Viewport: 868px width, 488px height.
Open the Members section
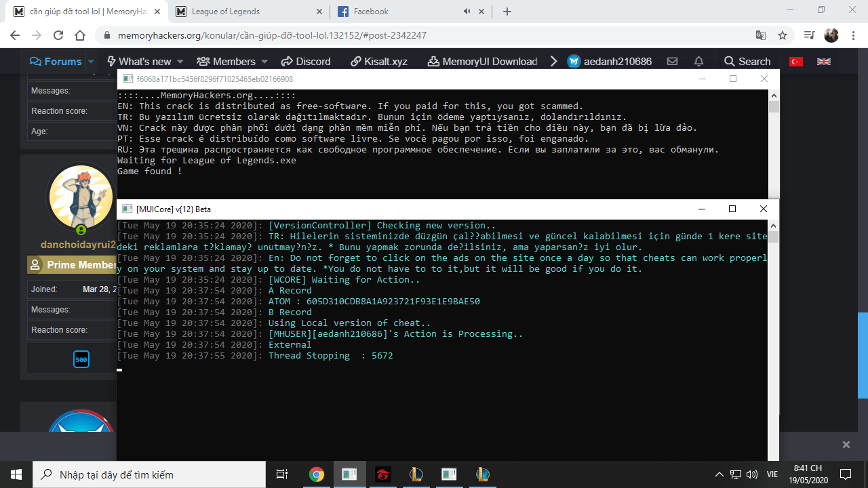(x=226, y=62)
